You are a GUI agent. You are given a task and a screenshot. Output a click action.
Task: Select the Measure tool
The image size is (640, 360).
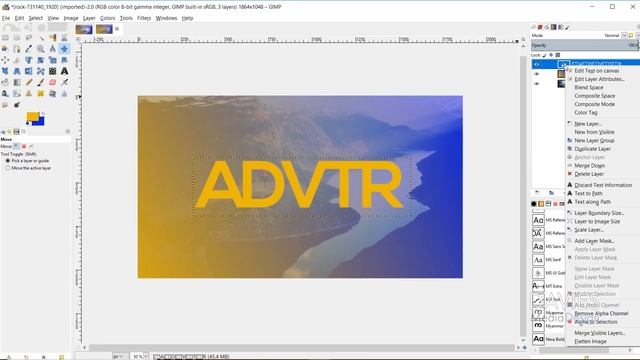click(x=52, y=49)
